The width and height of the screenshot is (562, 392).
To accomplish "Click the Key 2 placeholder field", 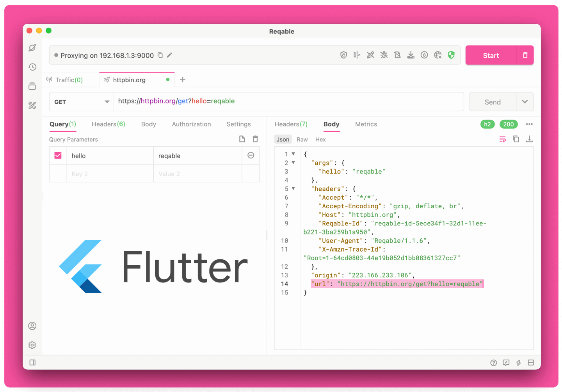I will tap(110, 174).
